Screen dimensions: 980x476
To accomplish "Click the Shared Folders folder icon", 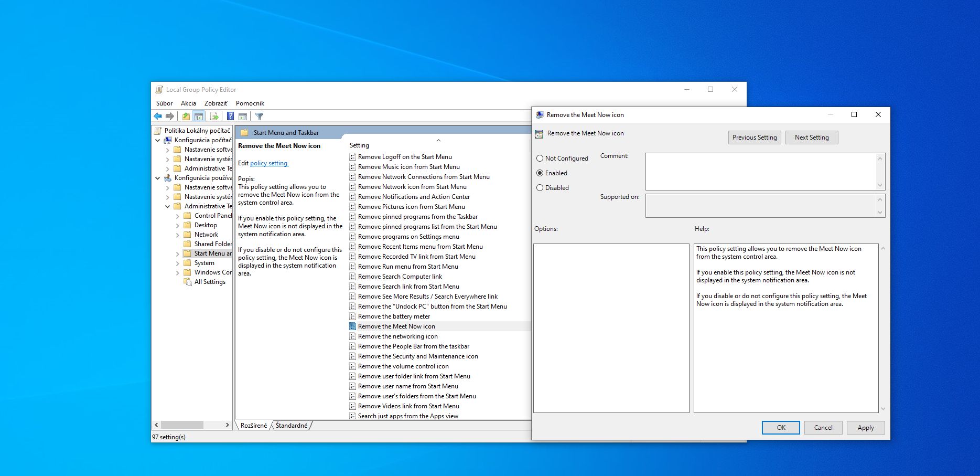I will 187,244.
